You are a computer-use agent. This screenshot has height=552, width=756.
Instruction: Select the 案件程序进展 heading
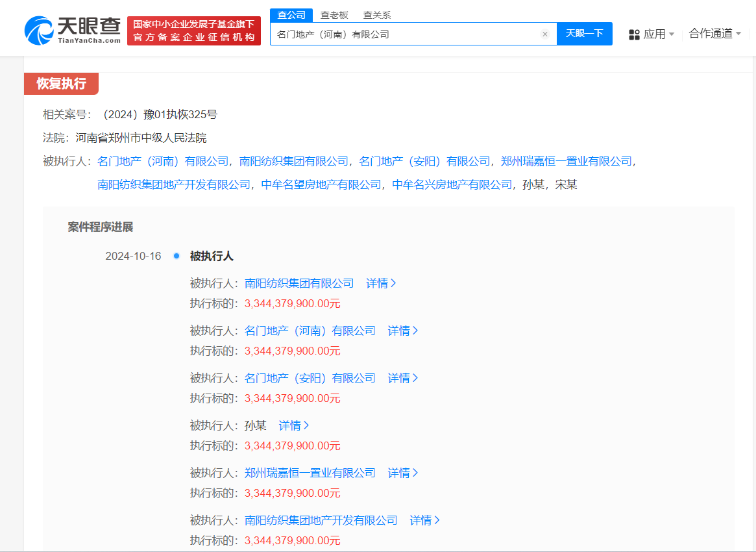coord(101,227)
